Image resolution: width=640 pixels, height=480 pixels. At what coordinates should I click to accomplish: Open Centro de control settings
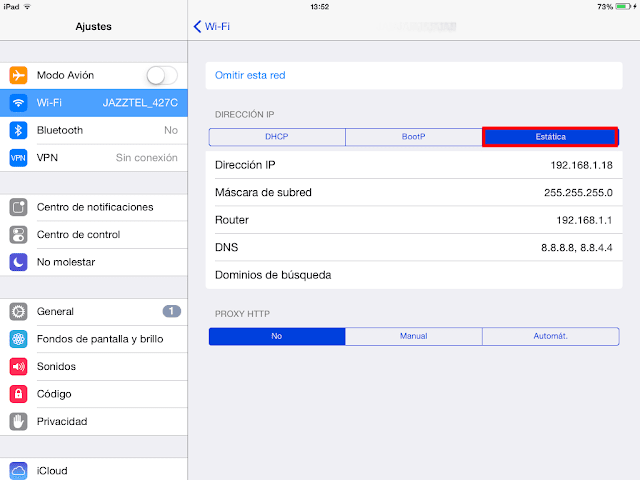[x=94, y=235]
